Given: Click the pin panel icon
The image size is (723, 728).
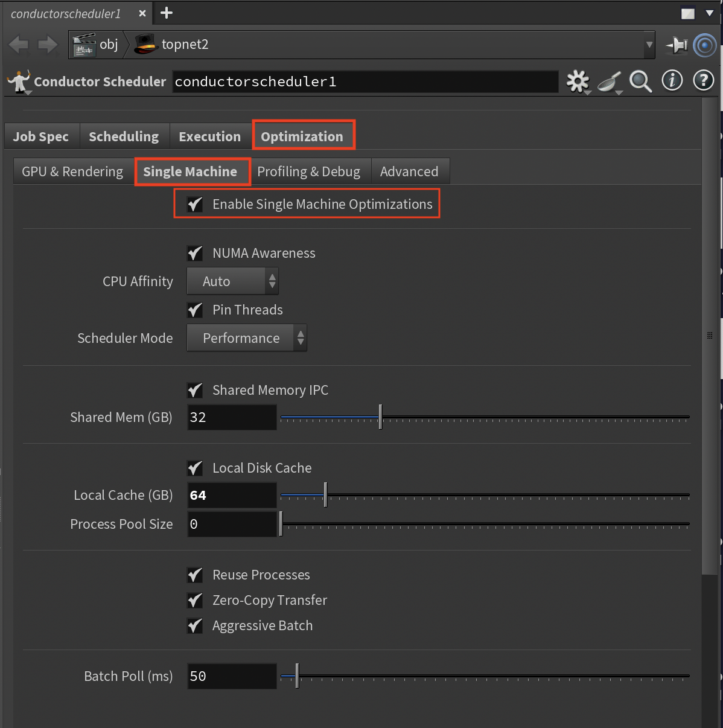Looking at the screenshot, I should click(677, 45).
